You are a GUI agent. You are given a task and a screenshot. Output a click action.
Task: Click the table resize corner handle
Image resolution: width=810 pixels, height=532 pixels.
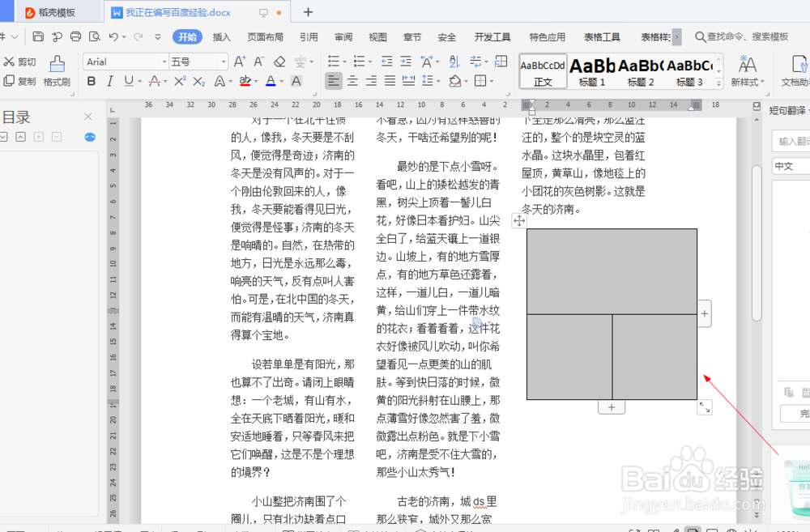[705, 407]
